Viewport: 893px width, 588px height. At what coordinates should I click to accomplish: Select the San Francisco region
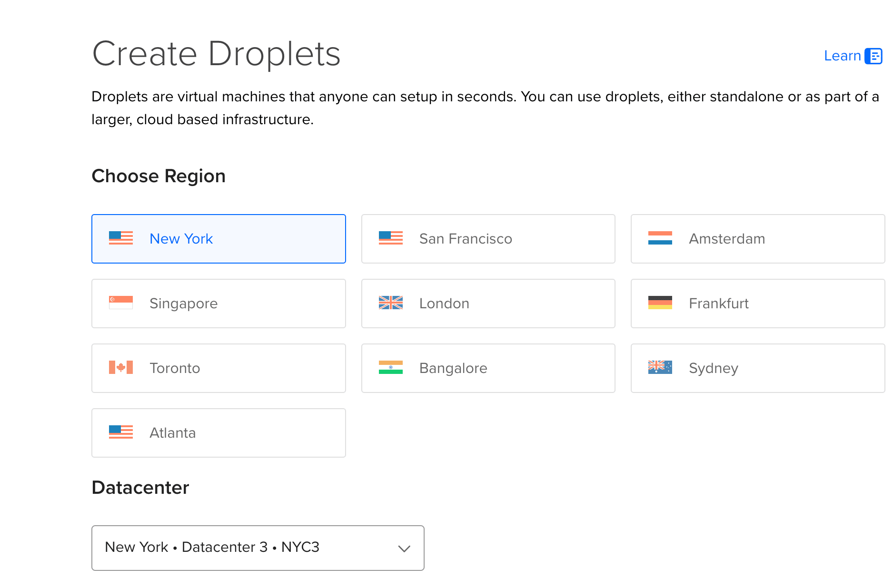pos(488,238)
